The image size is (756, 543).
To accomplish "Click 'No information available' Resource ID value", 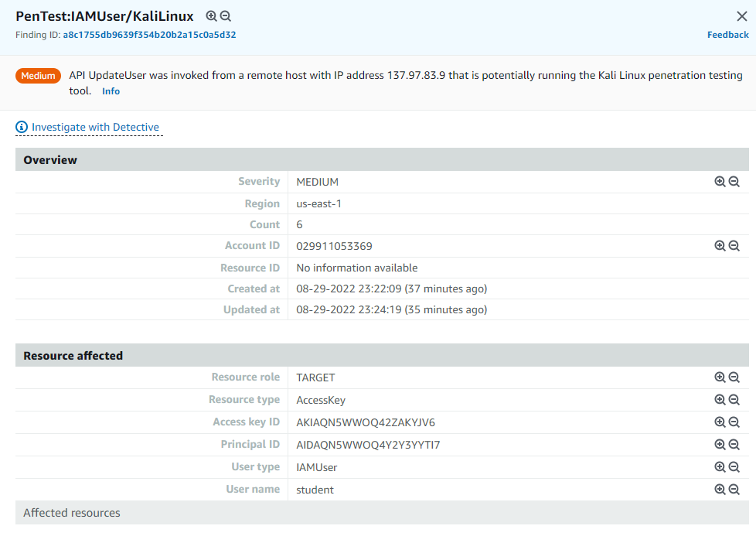I will tap(357, 268).
